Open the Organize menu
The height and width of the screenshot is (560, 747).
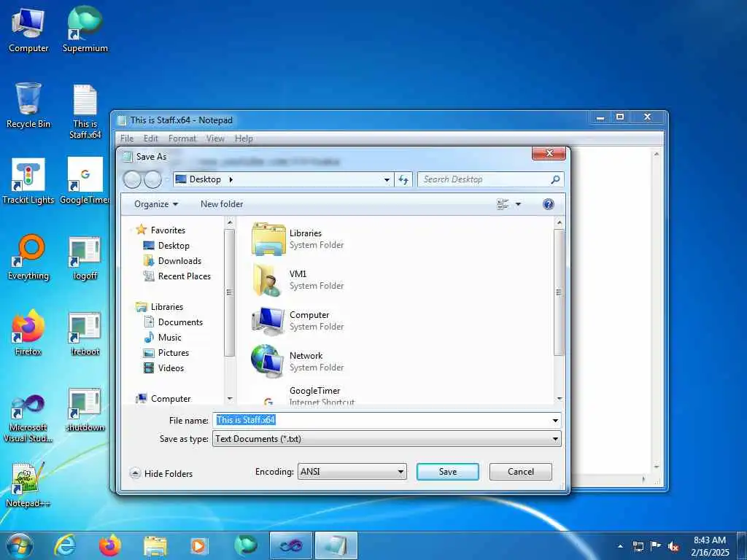coord(156,204)
